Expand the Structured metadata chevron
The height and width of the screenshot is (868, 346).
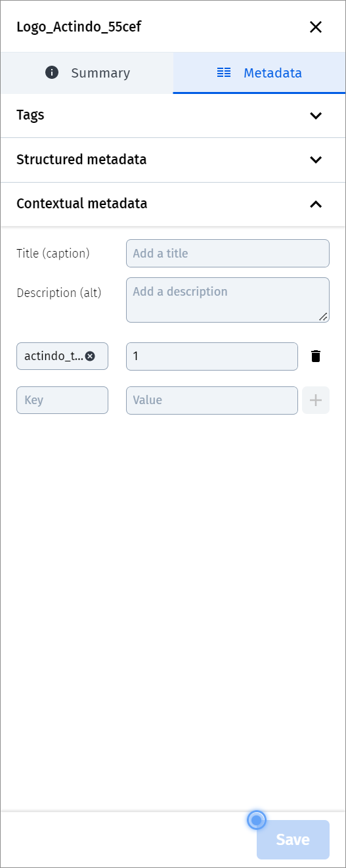pyautogui.click(x=316, y=160)
